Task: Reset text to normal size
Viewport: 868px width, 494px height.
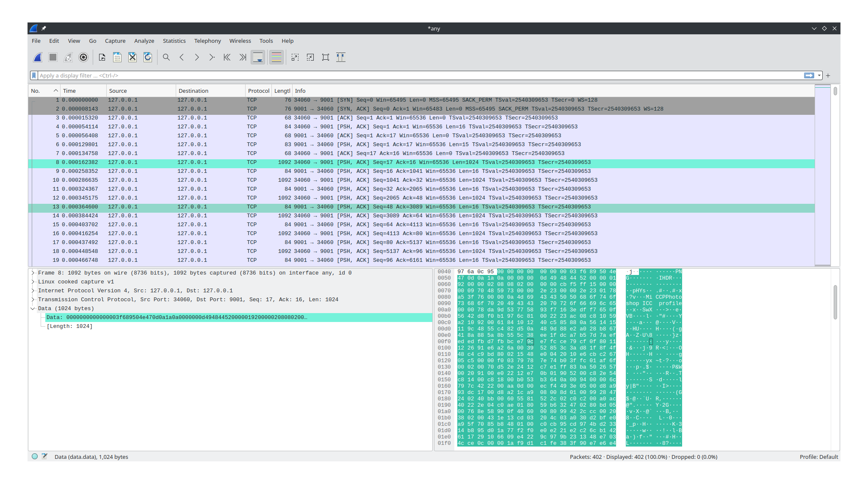Action: [326, 57]
